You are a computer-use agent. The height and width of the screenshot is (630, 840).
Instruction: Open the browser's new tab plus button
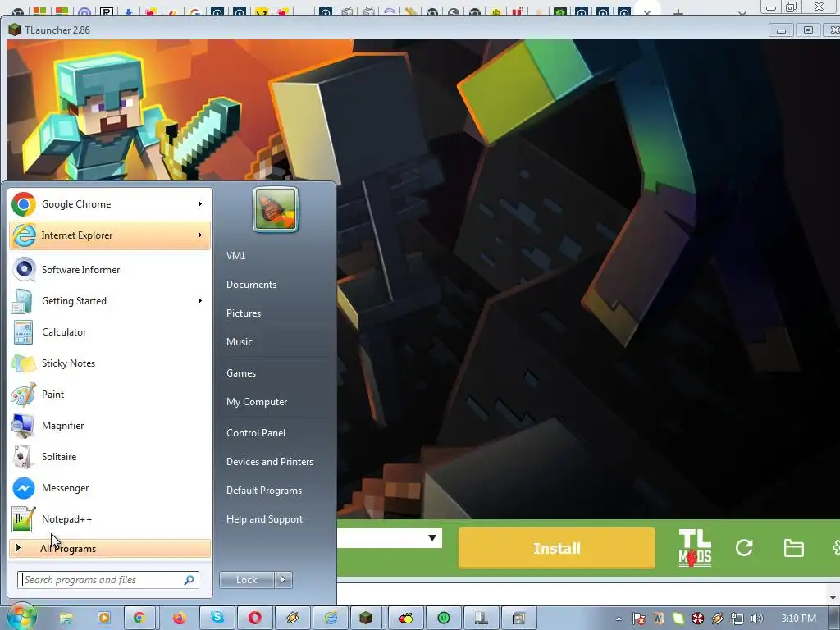(x=678, y=11)
